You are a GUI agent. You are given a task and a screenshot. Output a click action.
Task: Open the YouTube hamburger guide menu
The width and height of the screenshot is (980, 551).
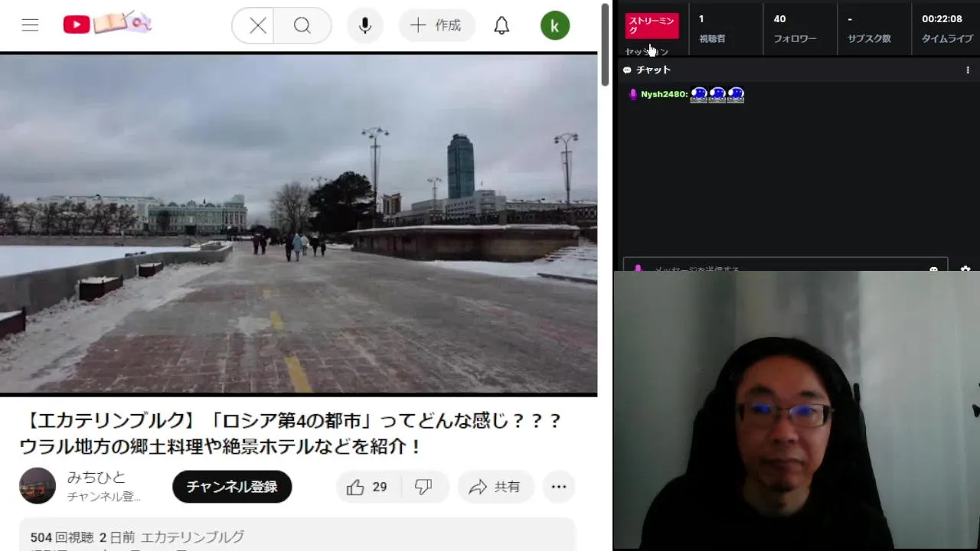pyautogui.click(x=30, y=25)
